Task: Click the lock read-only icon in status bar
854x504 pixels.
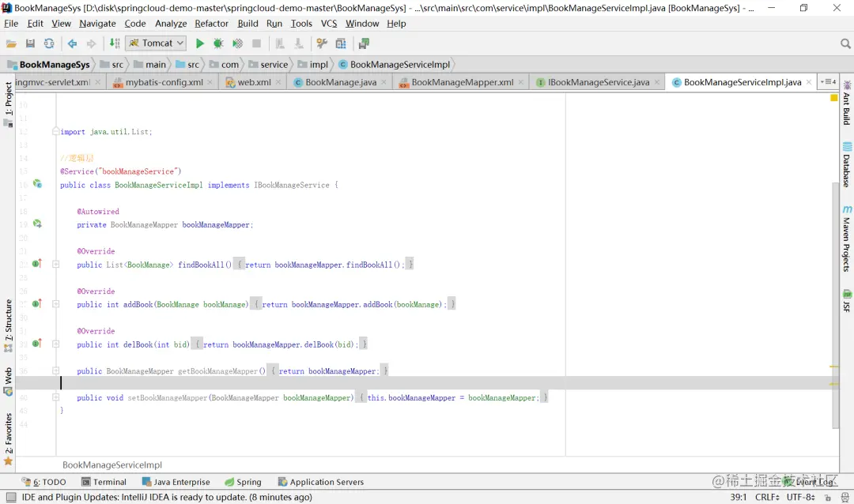Action: point(828,498)
